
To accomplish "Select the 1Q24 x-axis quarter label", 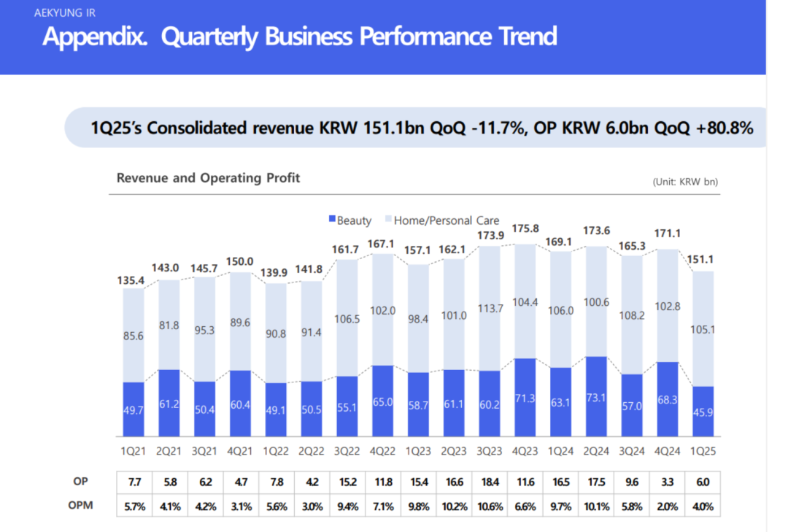I will tap(560, 452).
